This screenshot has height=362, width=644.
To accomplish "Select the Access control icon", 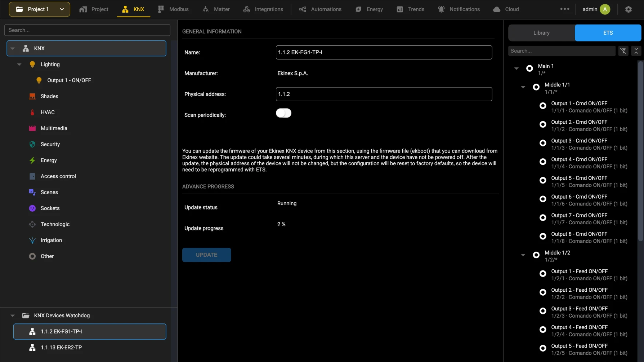I will (x=32, y=176).
